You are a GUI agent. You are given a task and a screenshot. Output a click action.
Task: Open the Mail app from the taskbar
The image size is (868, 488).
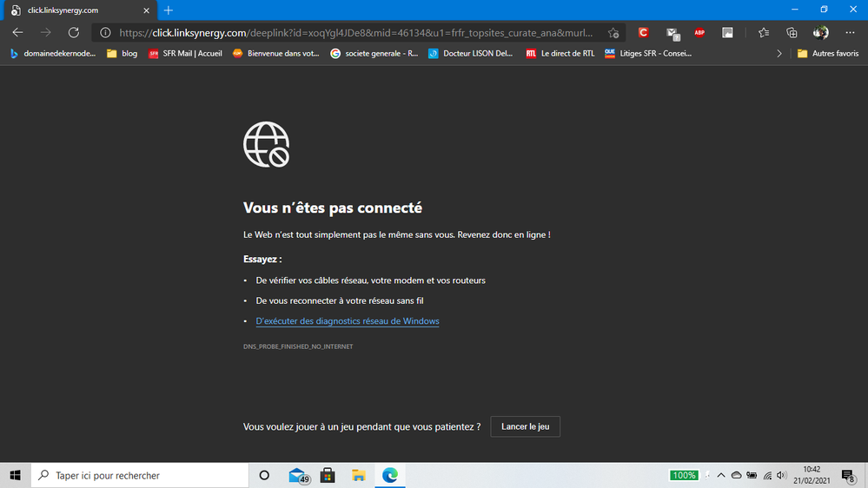tap(298, 475)
